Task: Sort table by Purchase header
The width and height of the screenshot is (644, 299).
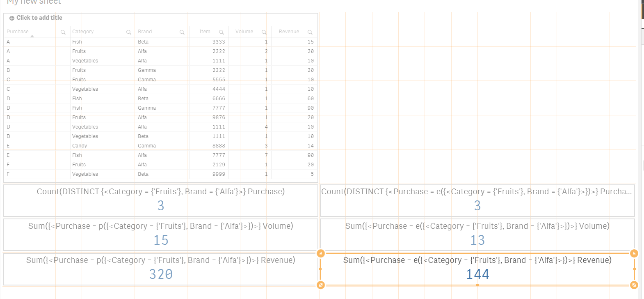Action: click(18, 32)
